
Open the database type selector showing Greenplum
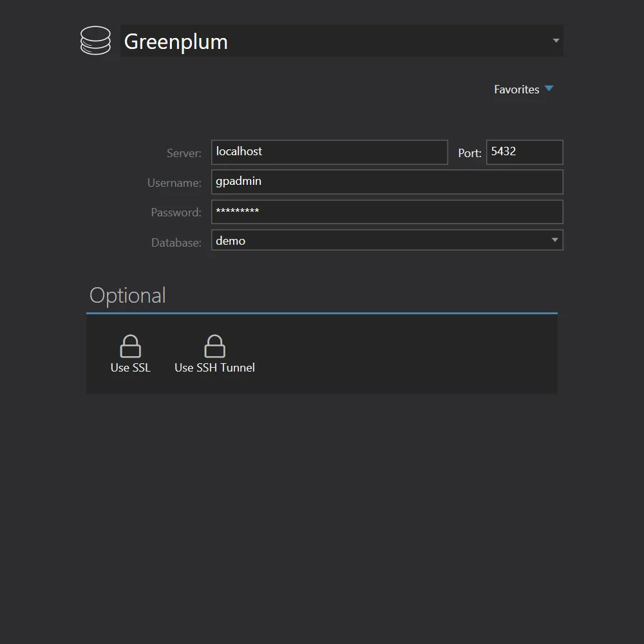341,40
